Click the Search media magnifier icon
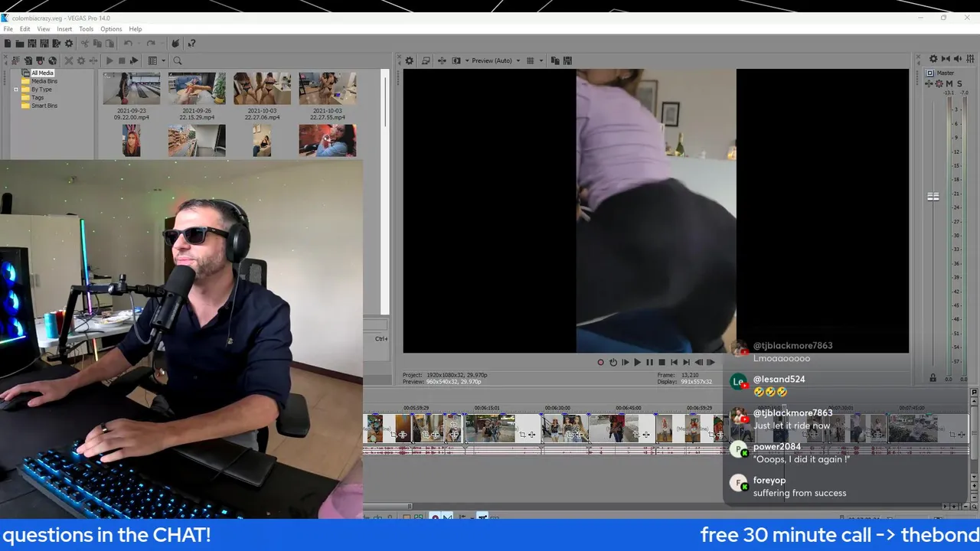980x551 pixels. tap(177, 60)
